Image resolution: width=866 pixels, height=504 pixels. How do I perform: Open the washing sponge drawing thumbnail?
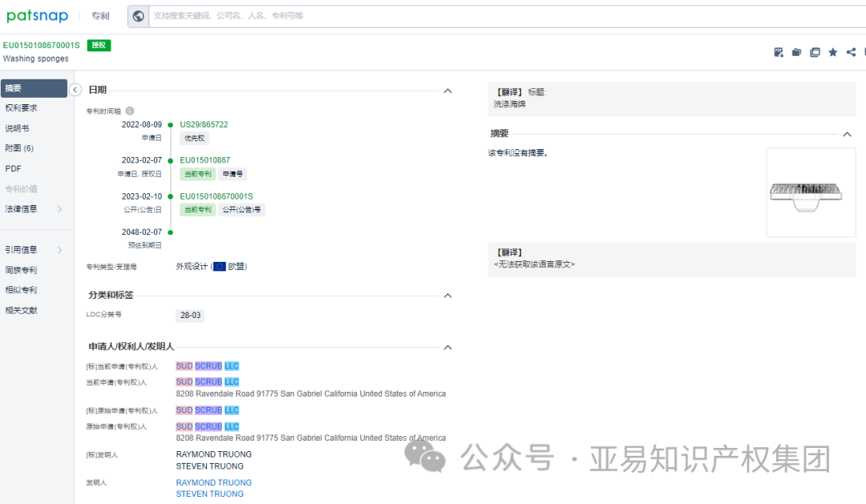[811, 192]
